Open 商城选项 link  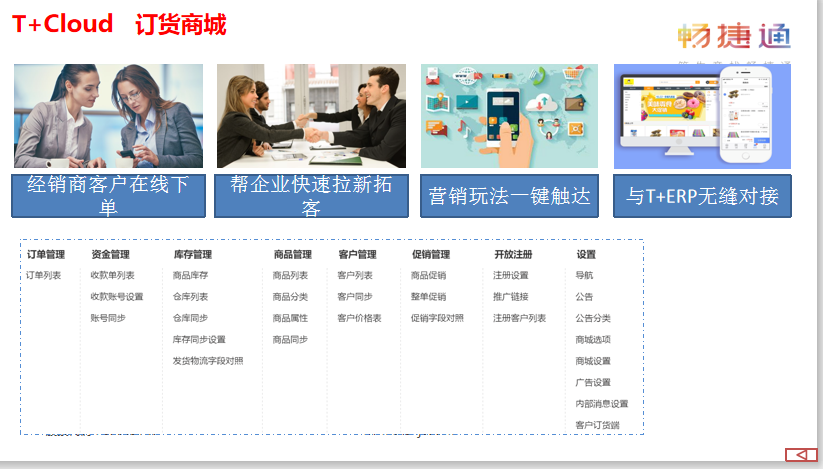[593, 339]
